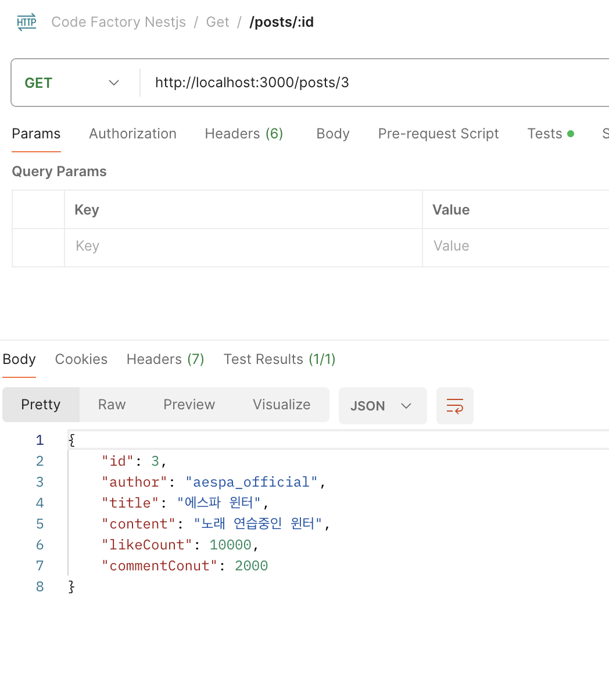Select the request Body tab
Image resolution: width=609 pixels, height=700 pixels.
pos(333,134)
